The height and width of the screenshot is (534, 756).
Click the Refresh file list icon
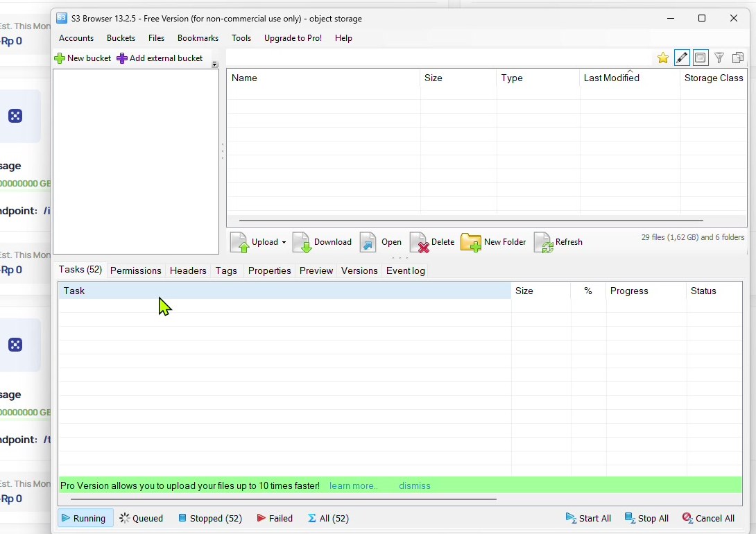coord(543,242)
